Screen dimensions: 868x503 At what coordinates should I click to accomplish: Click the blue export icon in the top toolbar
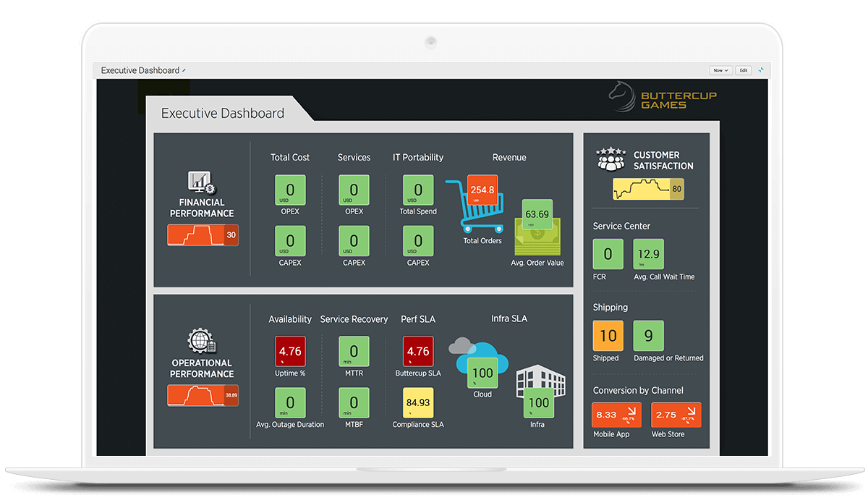tap(761, 70)
